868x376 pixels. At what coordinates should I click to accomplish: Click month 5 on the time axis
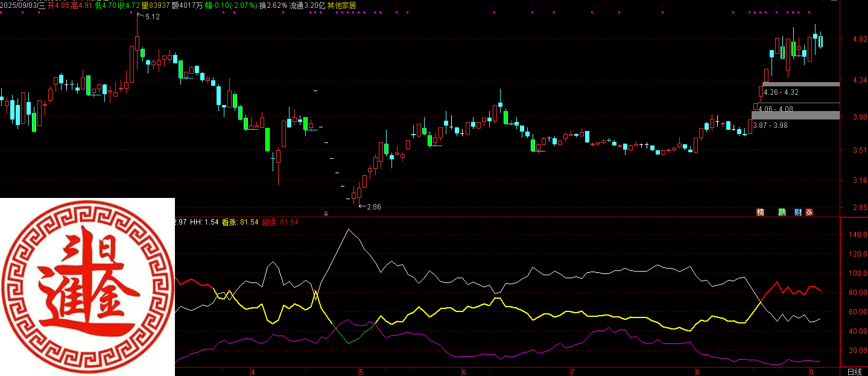pyautogui.click(x=360, y=372)
